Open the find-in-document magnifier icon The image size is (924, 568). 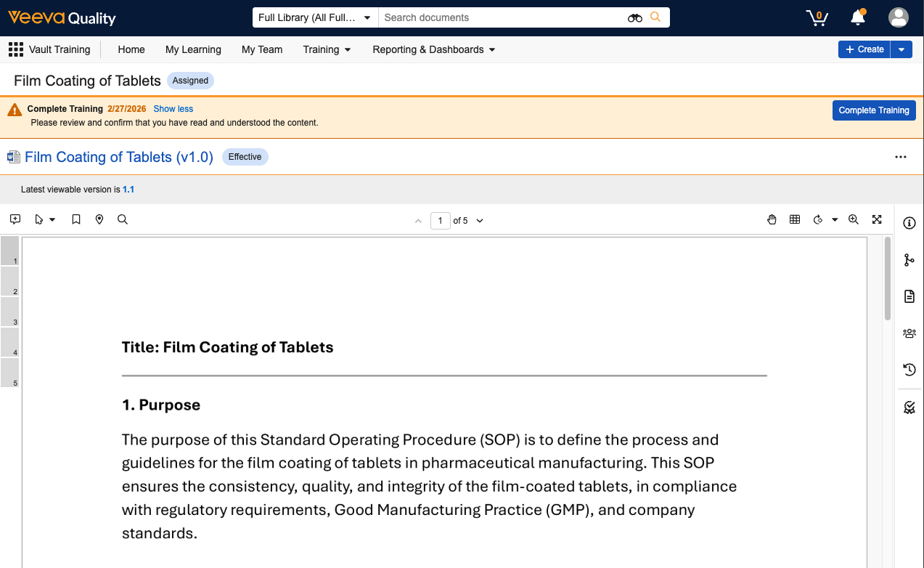[x=123, y=219]
